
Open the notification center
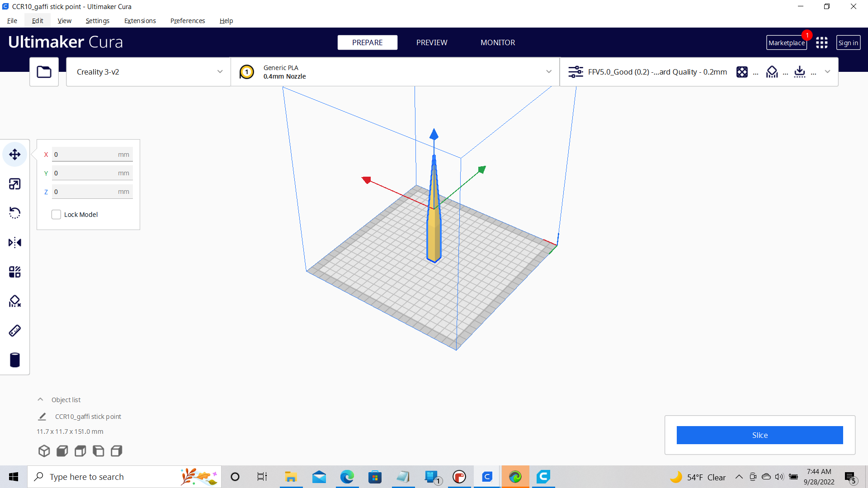pyautogui.click(x=851, y=477)
